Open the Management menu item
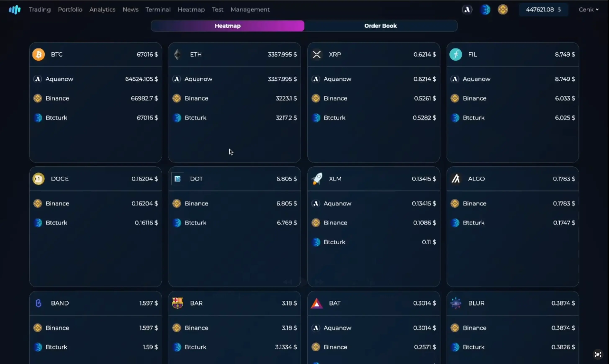 [250, 10]
